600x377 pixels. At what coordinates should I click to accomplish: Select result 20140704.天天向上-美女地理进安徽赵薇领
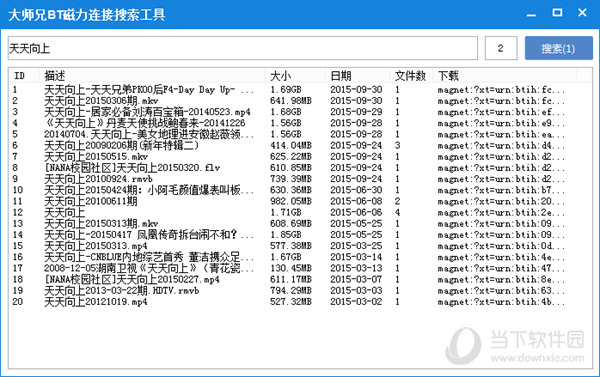[x=149, y=134]
